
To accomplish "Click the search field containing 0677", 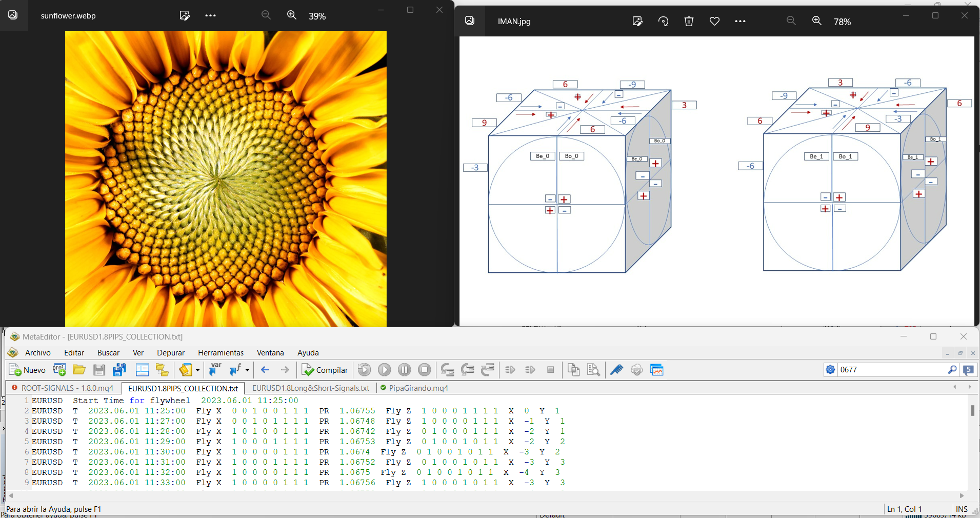I will (x=891, y=370).
